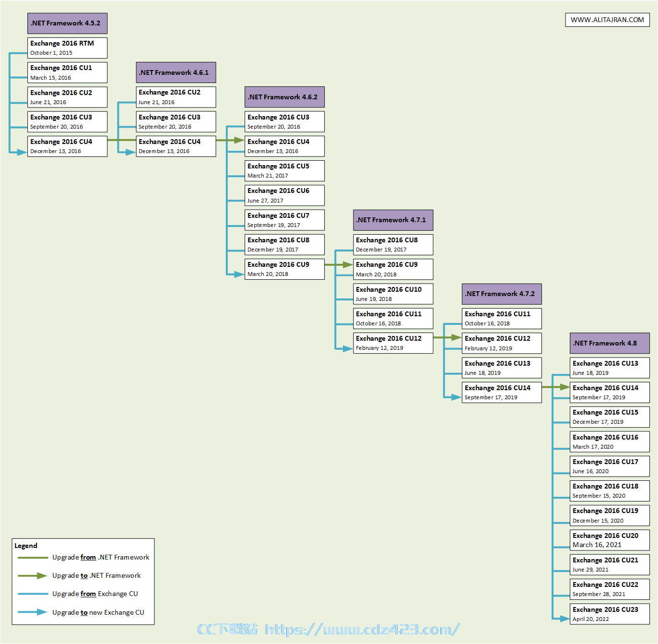Select the Exchange 2016 CU23 box
This screenshot has height=644, width=658.
point(610,614)
